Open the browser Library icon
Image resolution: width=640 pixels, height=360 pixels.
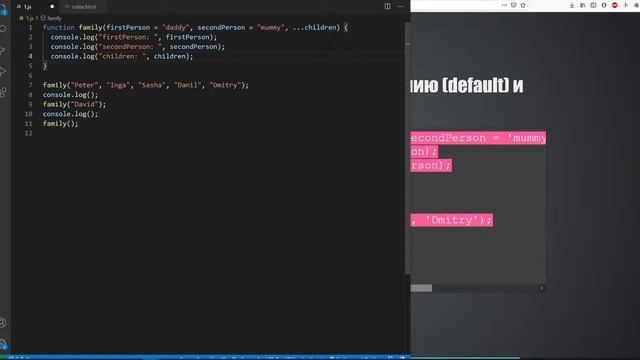582,5
